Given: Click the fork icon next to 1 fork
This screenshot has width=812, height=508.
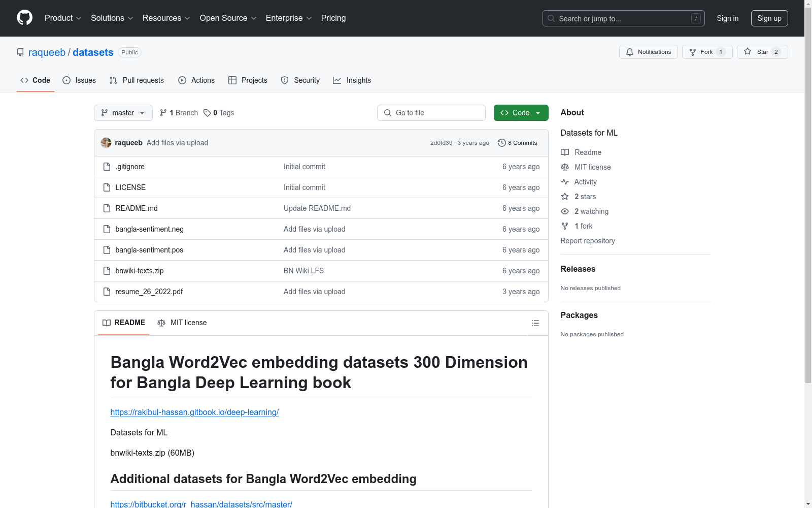Looking at the screenshot, I should [565, 226].
